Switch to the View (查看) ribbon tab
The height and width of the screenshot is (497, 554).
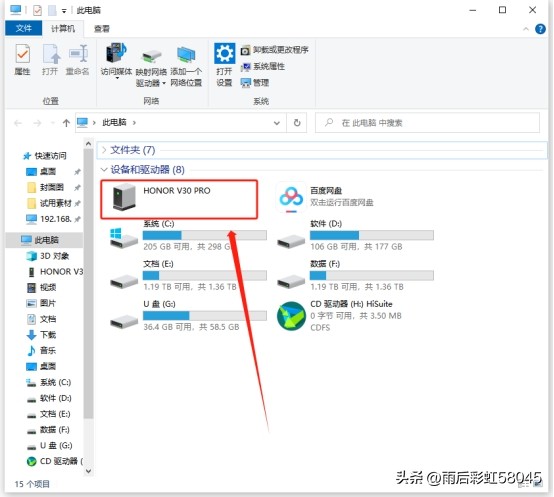click(x=101, y=28)
